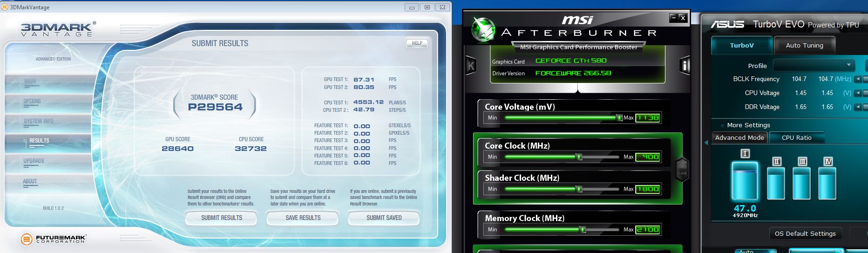This screenshot has width=868, height=253.
Task: Click Core Clock value field 900
Action: point(648,157)
